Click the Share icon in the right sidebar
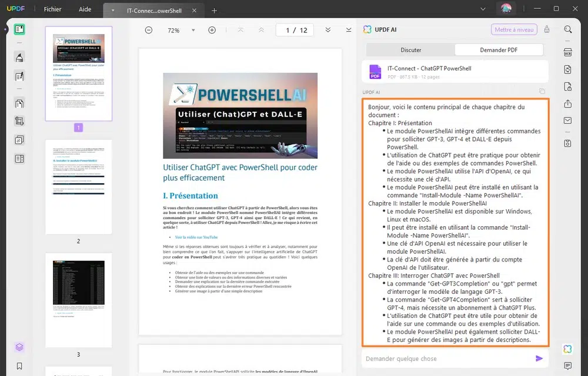Screen dimensions: 588x376 click(567, 104)
